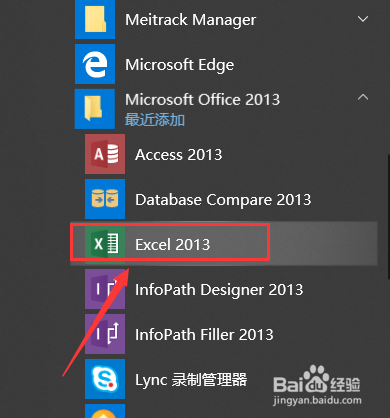Open Access 2013 using its red icon
The width and height of the screenshot is (390, 418).
[x=105, y=154]
